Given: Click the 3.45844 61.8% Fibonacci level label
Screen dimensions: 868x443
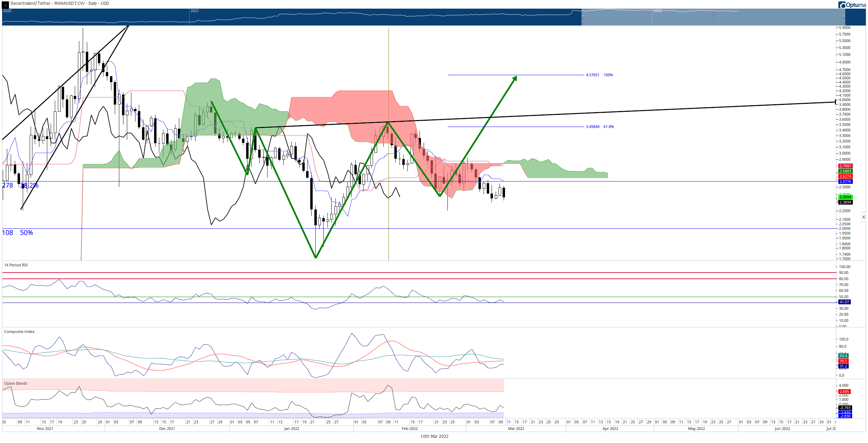Looking at the screenshot, I should (x=600, y=127).
